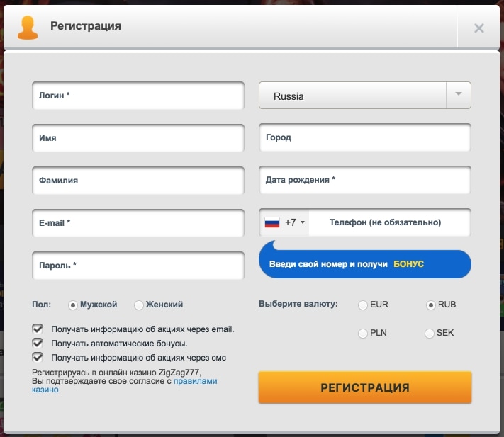Open the Russia country select box

(353, 96)
